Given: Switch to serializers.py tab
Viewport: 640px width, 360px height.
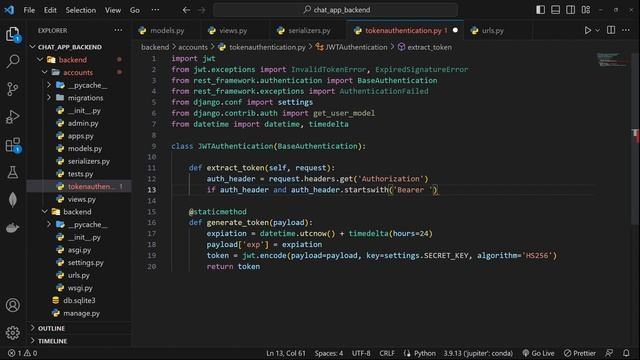Looking at the screenshot, I should (x=309, y=30).
